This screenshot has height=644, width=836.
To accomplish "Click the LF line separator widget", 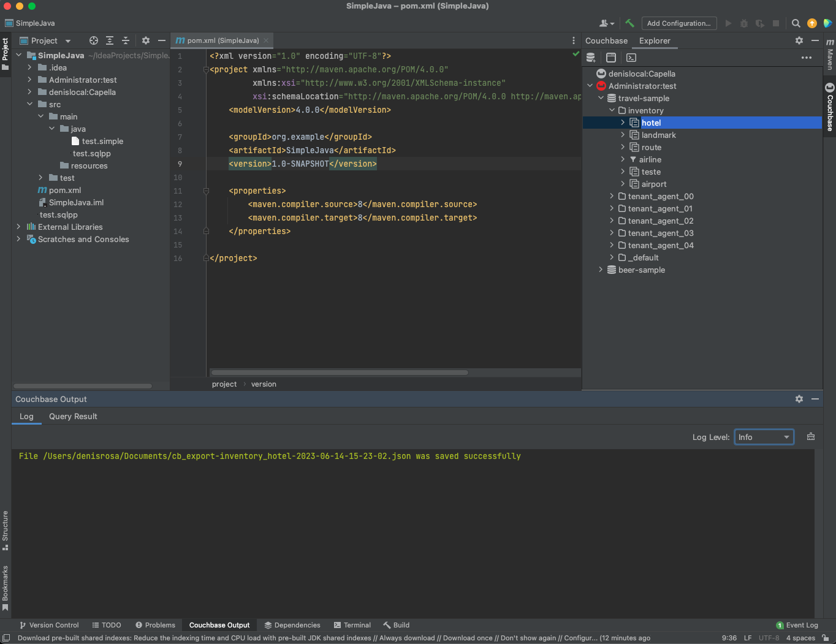I will (x=748, y=638).
